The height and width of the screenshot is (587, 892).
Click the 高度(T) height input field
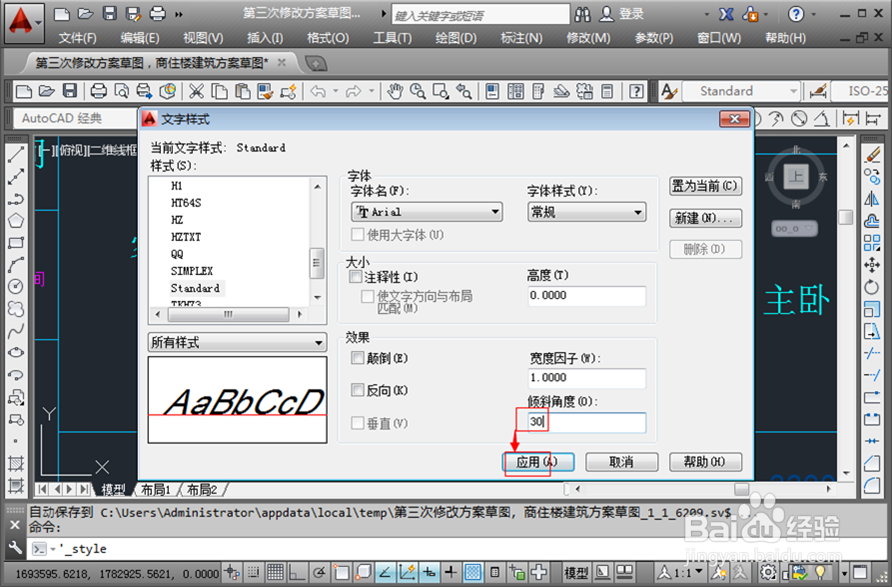pos(587,296)
